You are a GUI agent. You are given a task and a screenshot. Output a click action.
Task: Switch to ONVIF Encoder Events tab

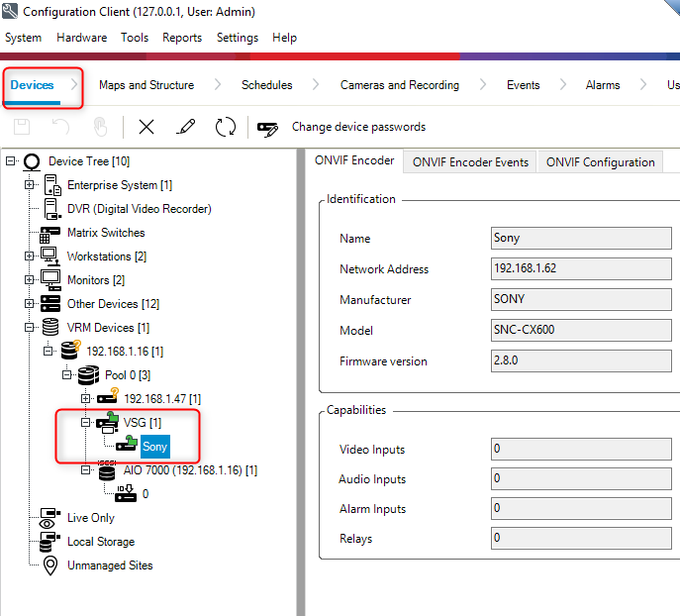[470, 162]
